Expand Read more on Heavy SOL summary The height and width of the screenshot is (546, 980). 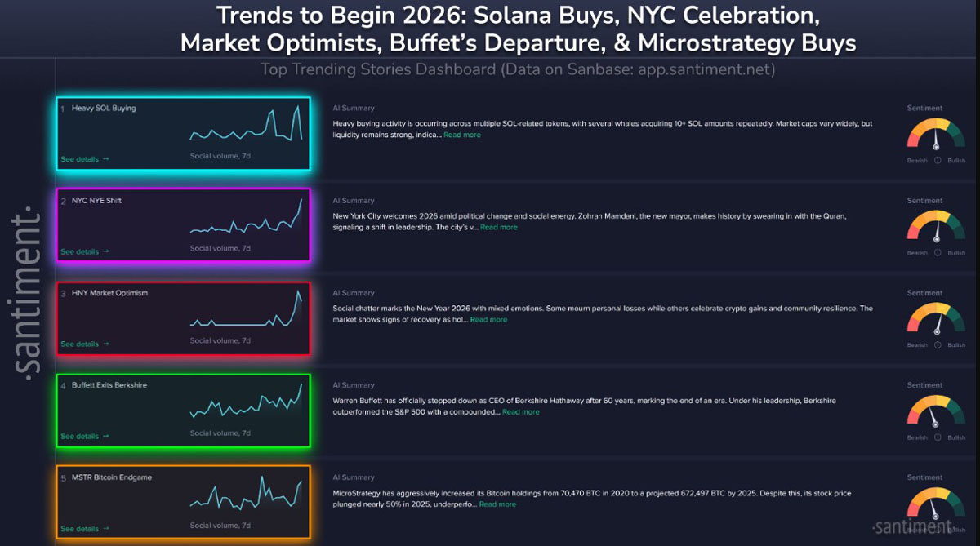(462, 135)
